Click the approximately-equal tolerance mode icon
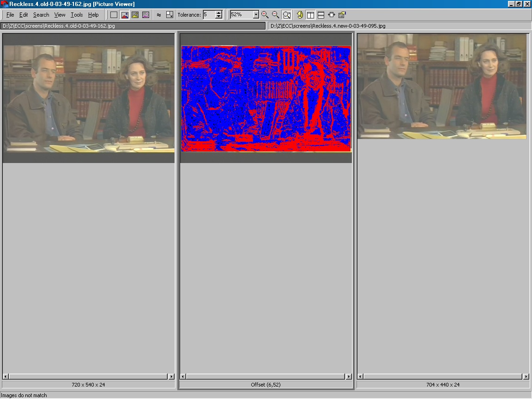Screen dimensions: 532x399 click(x=159, y=15)
